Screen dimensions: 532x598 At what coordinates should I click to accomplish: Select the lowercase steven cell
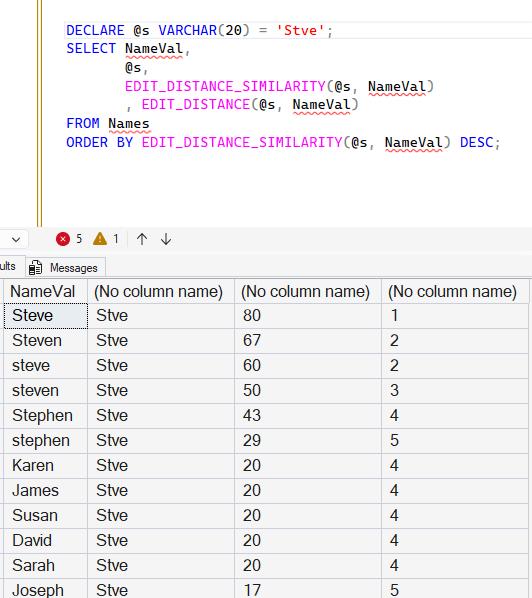pos(46,391)
